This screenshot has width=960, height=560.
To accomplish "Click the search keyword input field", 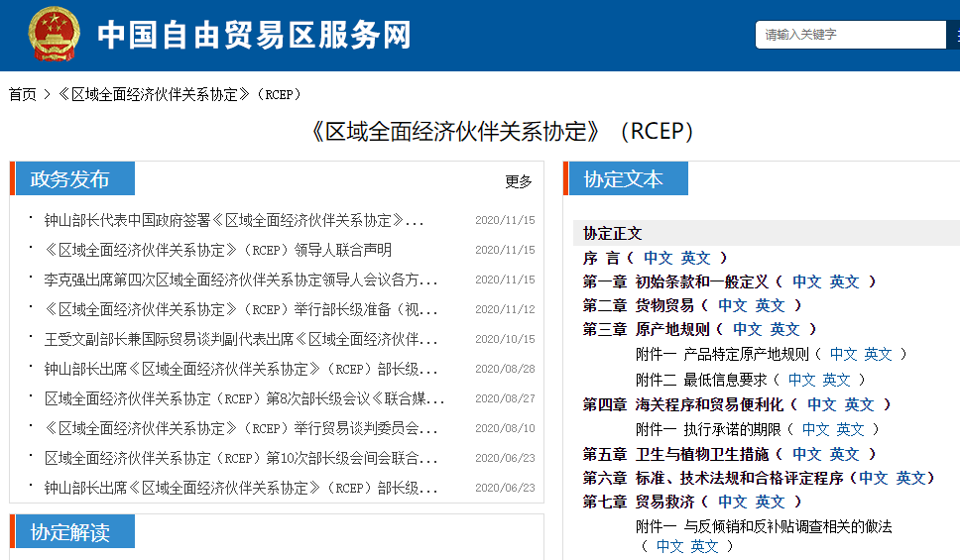I will [x=850, y=35].
